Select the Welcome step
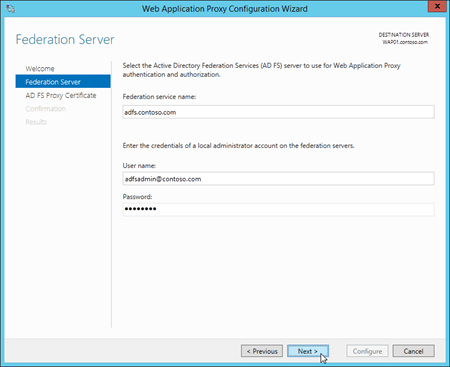450x367 pixels. coord(40,69)
